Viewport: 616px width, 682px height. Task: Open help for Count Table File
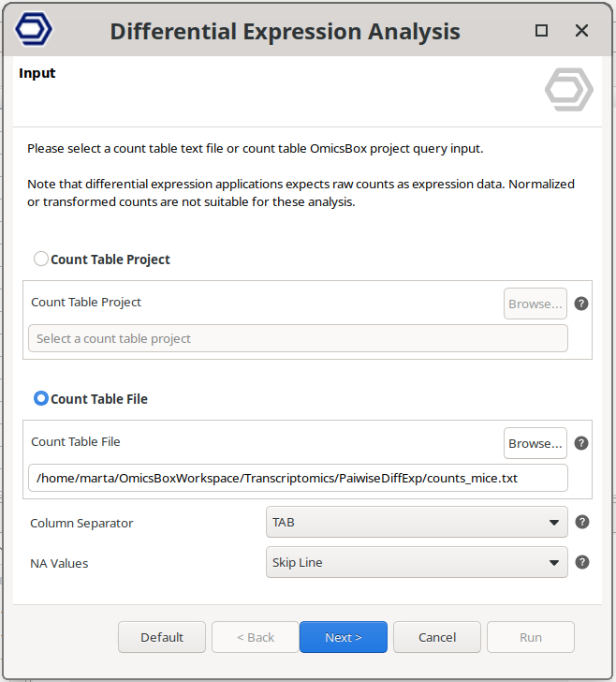coord(581,443)
